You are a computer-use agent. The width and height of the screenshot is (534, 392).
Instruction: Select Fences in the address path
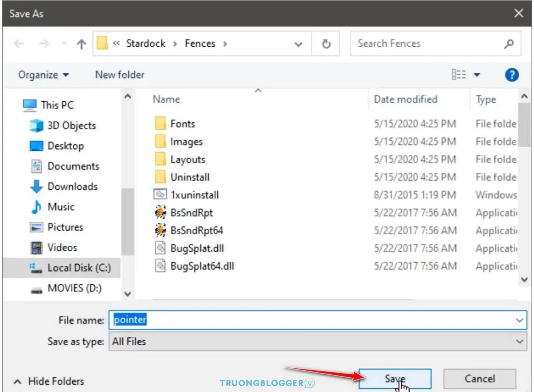click(200, 43)
